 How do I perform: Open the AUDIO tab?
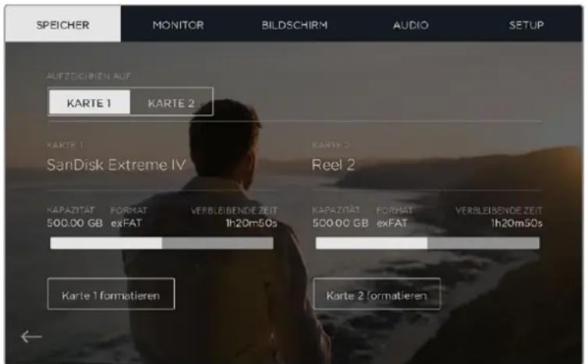411,25
